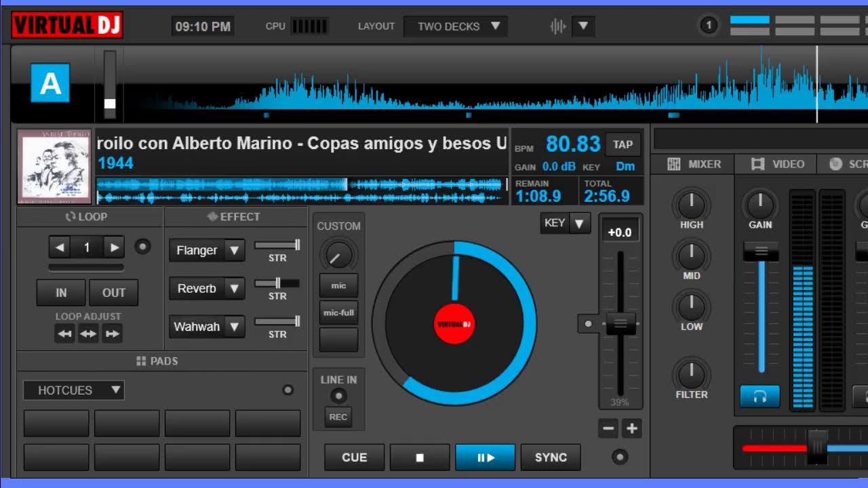The height and width of the screenshot is (488, 868).
Task: Increase loop size with right arrow
Action: tap(114, 247)
